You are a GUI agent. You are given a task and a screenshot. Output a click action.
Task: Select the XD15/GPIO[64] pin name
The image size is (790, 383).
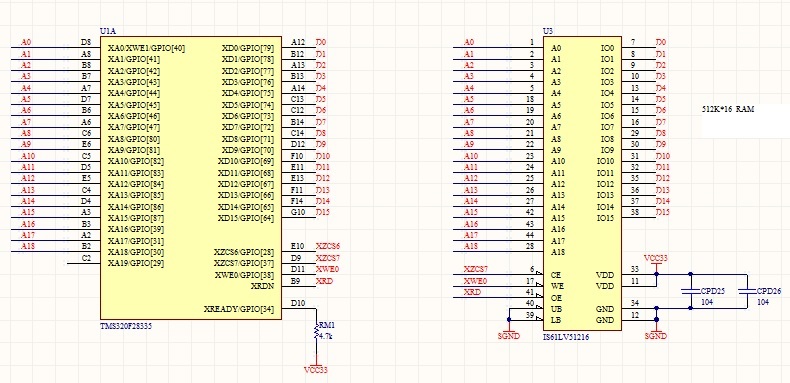(x=246, y=218)
